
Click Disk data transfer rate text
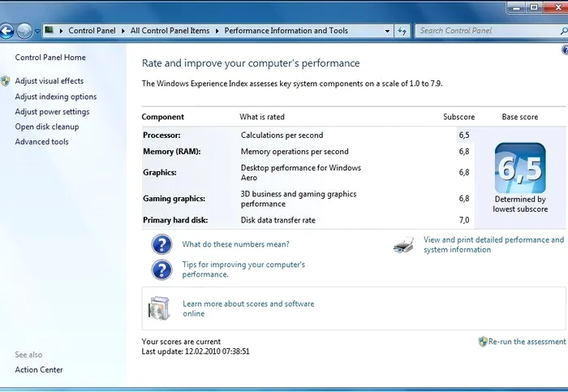(278, 220)
